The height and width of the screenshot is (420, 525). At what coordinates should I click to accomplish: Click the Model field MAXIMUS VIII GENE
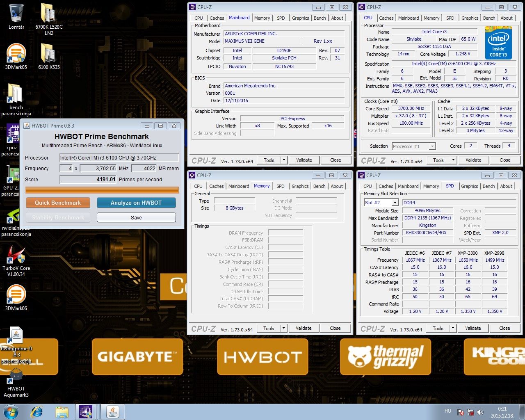(262, 41)
